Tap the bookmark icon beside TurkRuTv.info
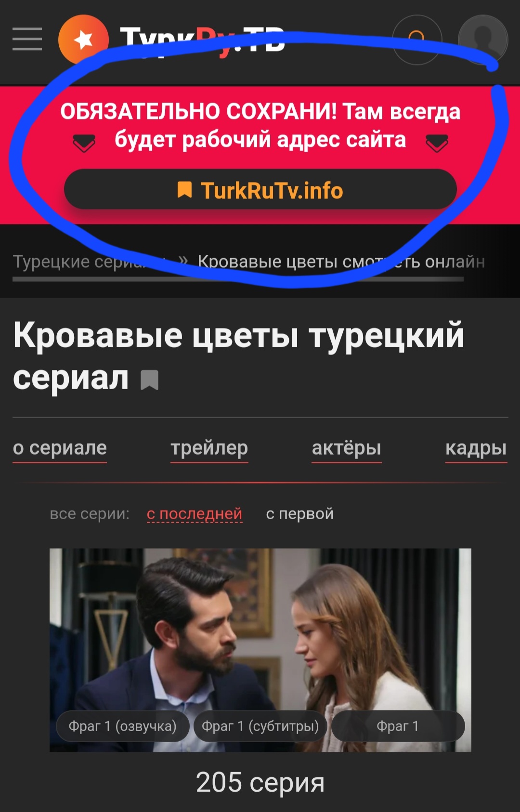520x812 pixels. [184, 190]
